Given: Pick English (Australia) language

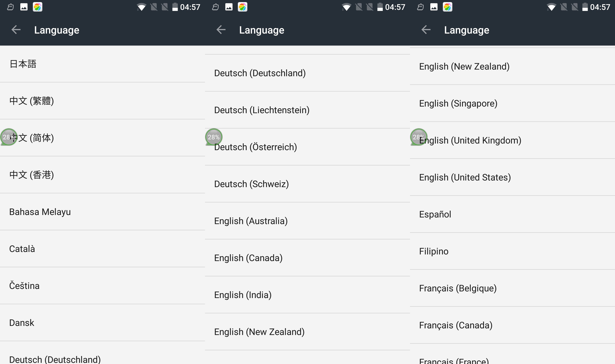Looking at the screenshot, I should (307, 221).
